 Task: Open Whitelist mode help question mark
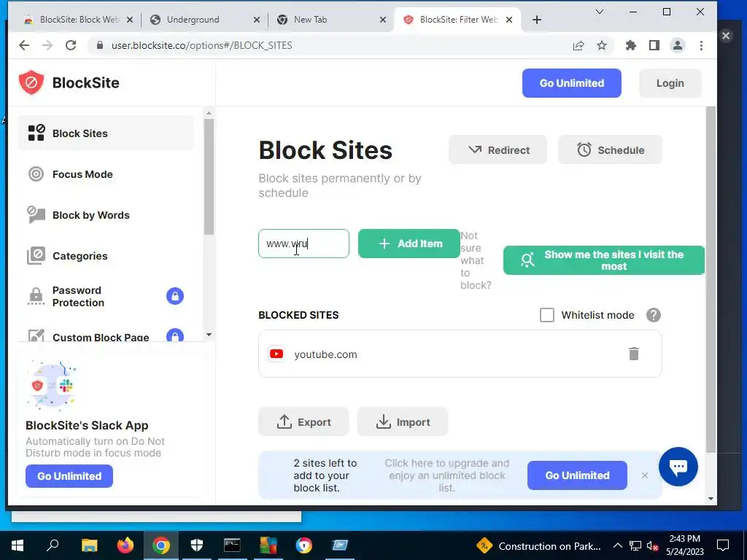tap(654, 315)
